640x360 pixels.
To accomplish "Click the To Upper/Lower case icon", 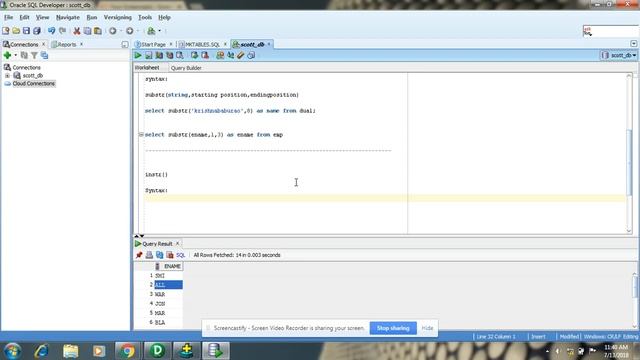I will point(231,55).
